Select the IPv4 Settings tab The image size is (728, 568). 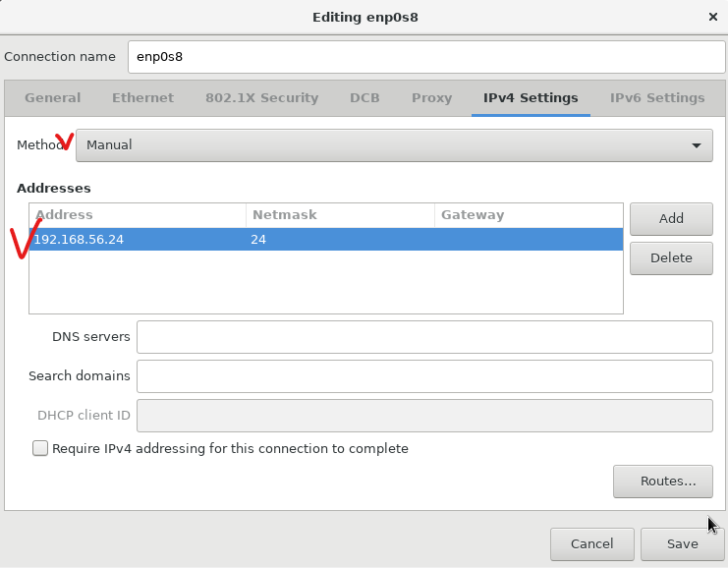[531, 98]
